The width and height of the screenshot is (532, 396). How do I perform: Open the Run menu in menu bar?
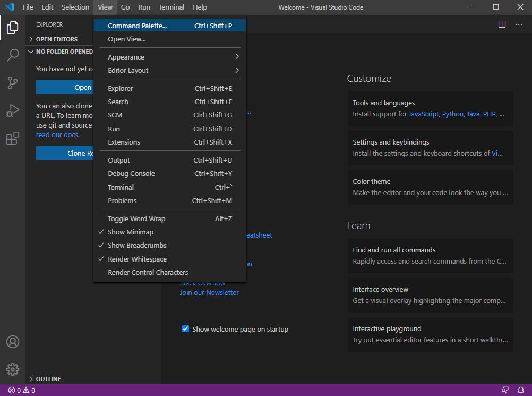pos(144,7)
